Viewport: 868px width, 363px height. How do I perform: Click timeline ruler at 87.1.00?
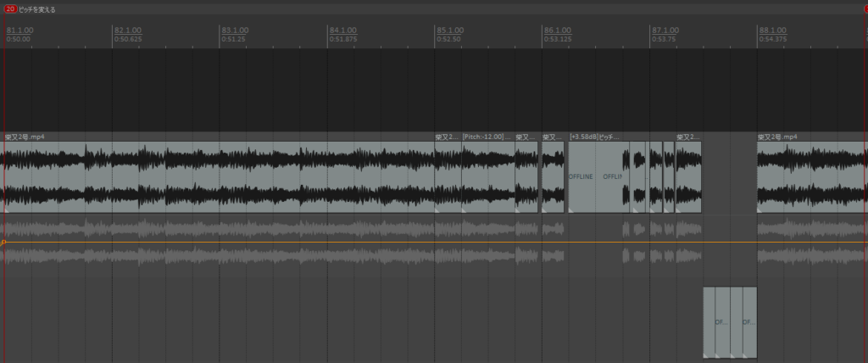tap(665, 31)
